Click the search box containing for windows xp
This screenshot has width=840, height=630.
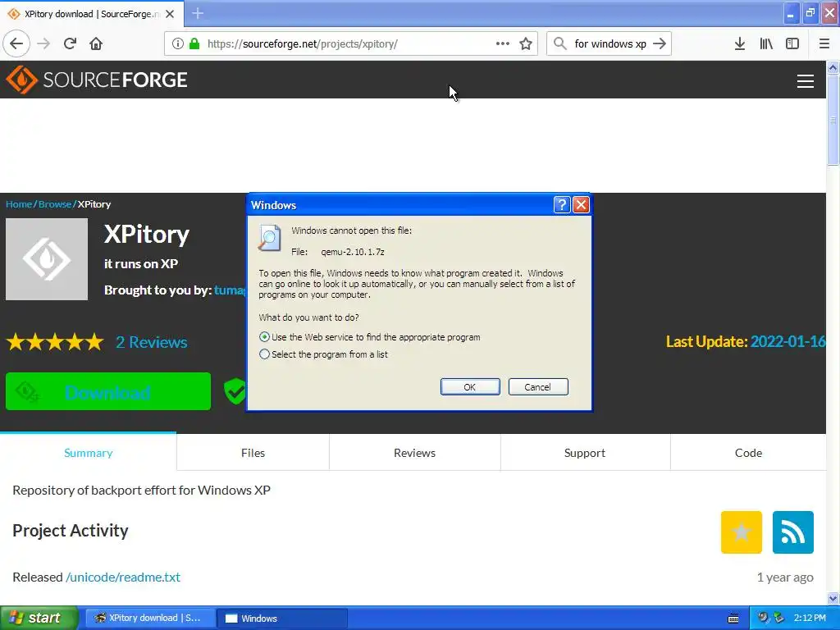click(609, 43)
